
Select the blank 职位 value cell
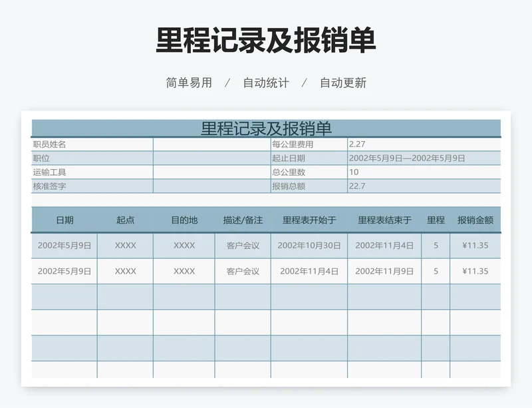pos(211,158)
